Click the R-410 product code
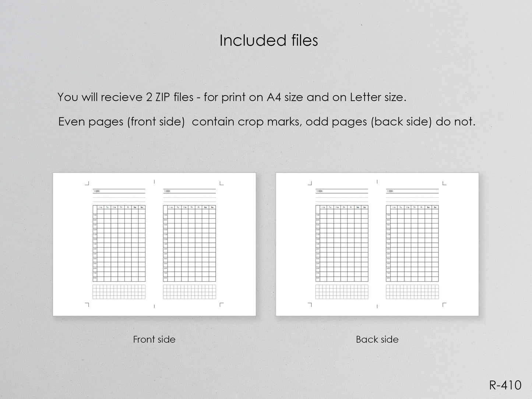Viewport: 532px width, 399px height. [x=505, y=385]
